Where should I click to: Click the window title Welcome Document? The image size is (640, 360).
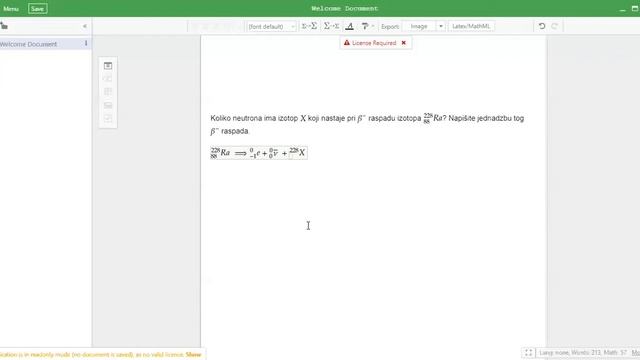click(x=345, y=8)
